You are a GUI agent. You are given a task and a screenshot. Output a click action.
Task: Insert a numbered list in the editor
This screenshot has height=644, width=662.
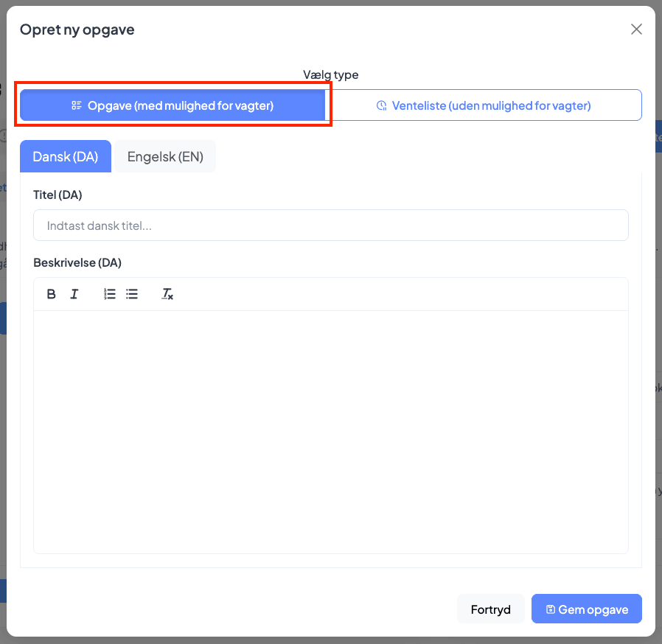(x=109, y=293)
